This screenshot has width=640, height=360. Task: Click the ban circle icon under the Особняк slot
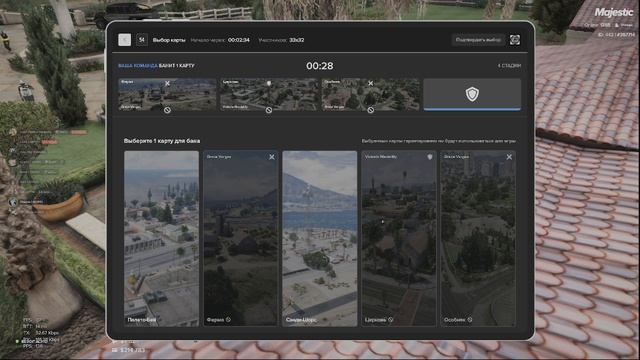click(371, 110)
